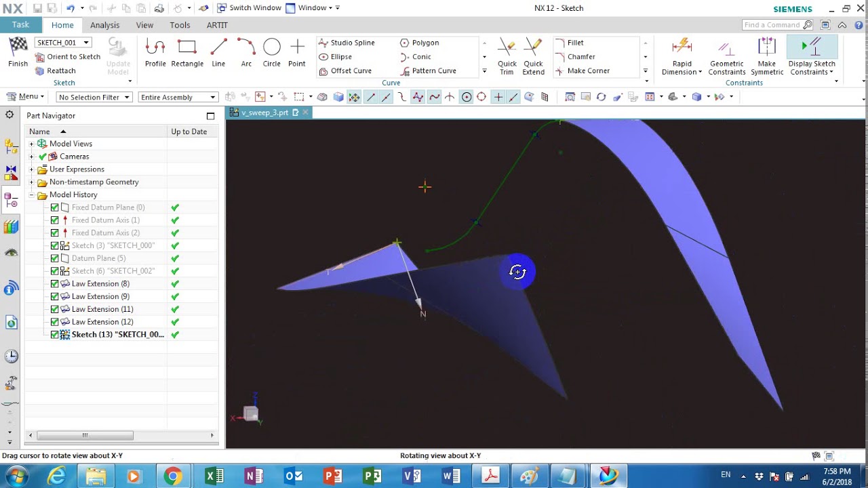The height and width of the screenshot is (488, 868).
Task: Click the Up to Date column header
Action: (193, 131)
